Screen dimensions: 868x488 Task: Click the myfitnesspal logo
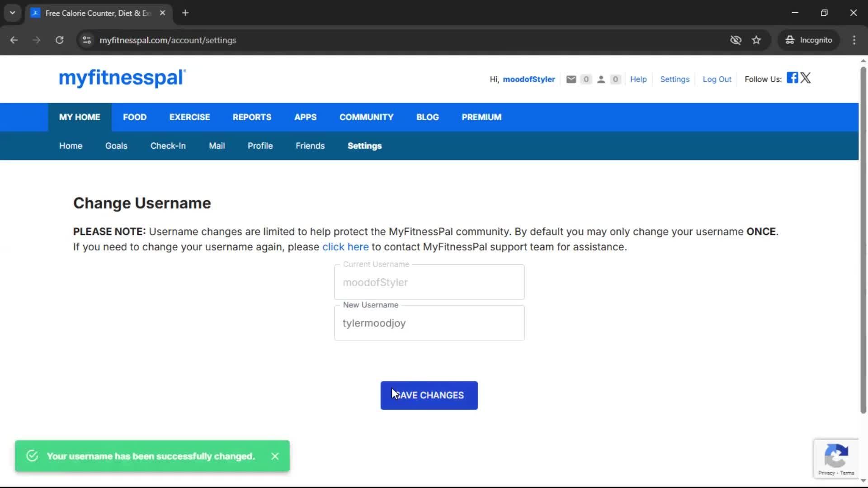tap(122, 78)
